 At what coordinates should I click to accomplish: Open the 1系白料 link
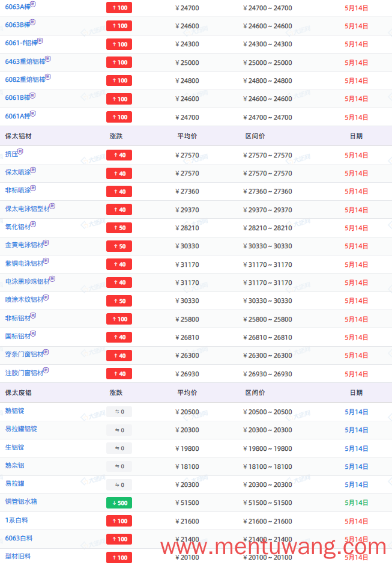click(17, 521)
